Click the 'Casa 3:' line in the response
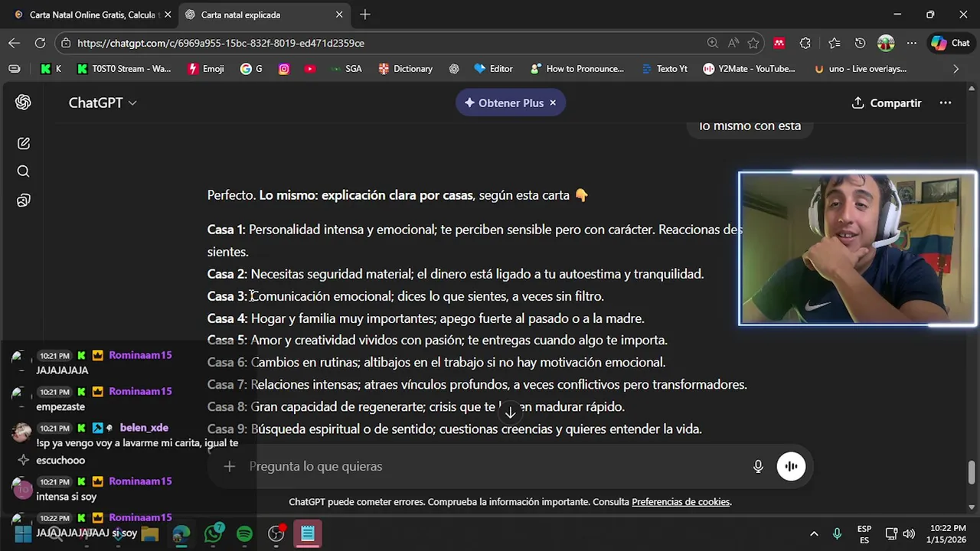The height and width of the screenshot is (551, 980). [406, 296]
